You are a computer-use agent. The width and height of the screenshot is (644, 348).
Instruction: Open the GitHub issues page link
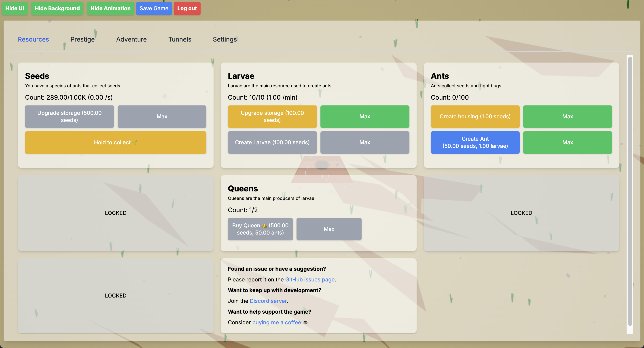[310, 280]
